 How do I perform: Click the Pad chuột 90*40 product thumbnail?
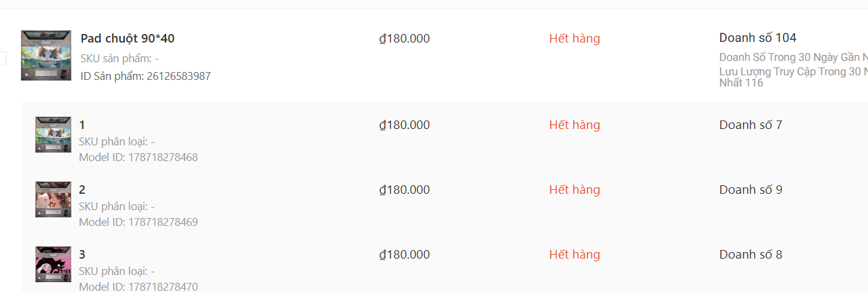click(x=46, y=55)
